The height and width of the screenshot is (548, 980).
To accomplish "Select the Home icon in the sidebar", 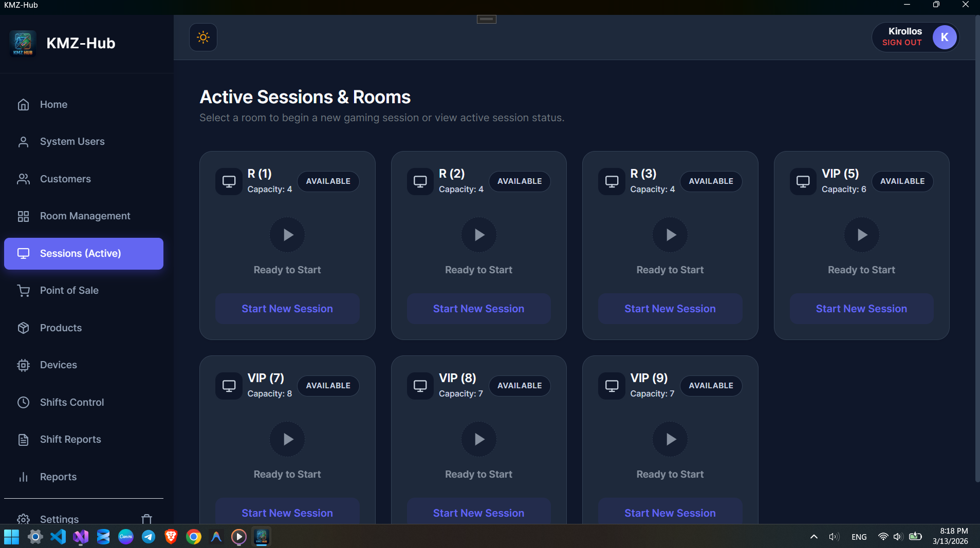I will pos(24,104).
